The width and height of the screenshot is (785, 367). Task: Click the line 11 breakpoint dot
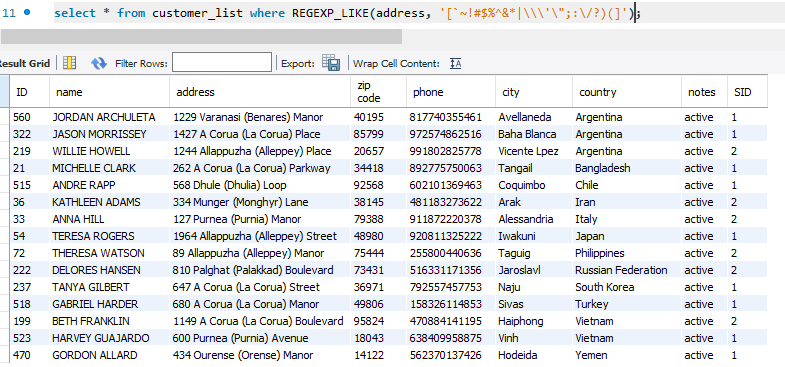[x=27, y=13]
